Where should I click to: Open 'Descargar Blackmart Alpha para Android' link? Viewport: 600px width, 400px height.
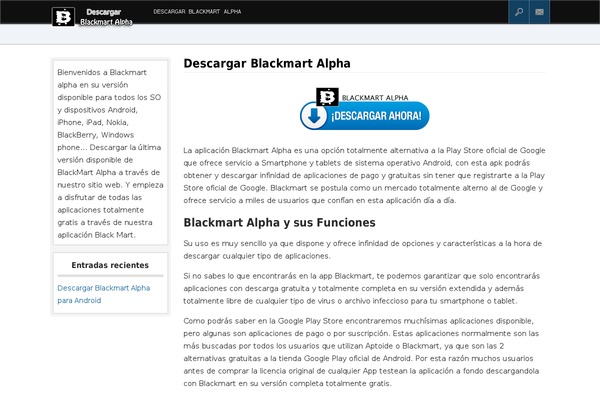(104, 294)
